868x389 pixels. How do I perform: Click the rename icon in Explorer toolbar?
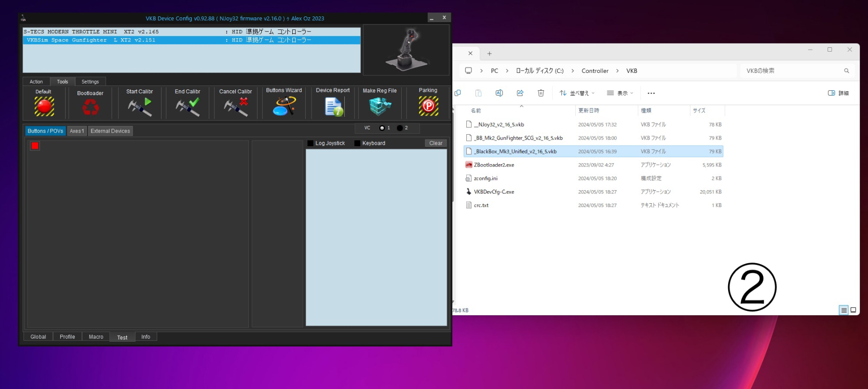tap(499, 93)
